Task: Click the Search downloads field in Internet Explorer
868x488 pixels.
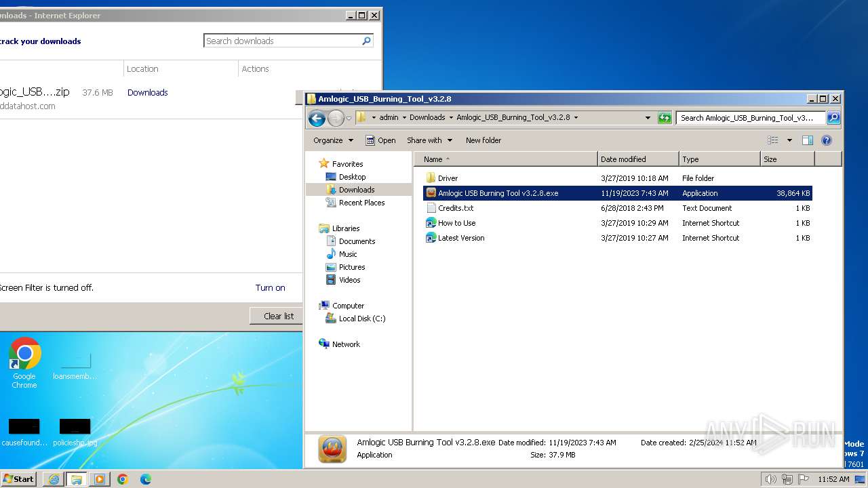Action: 281,41
